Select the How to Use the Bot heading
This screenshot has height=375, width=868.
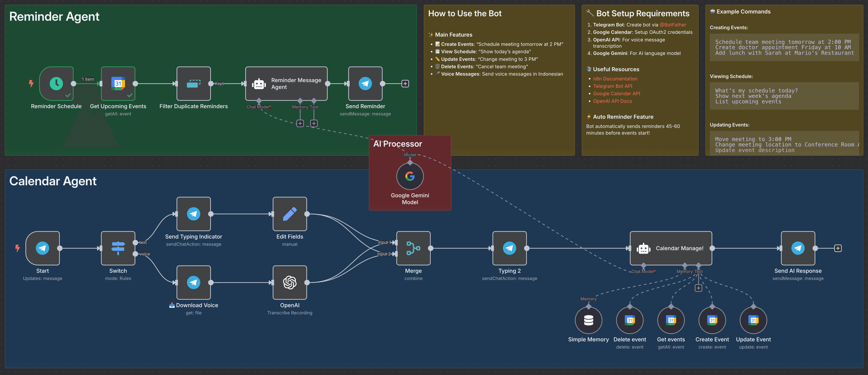(x=465, y=13)
